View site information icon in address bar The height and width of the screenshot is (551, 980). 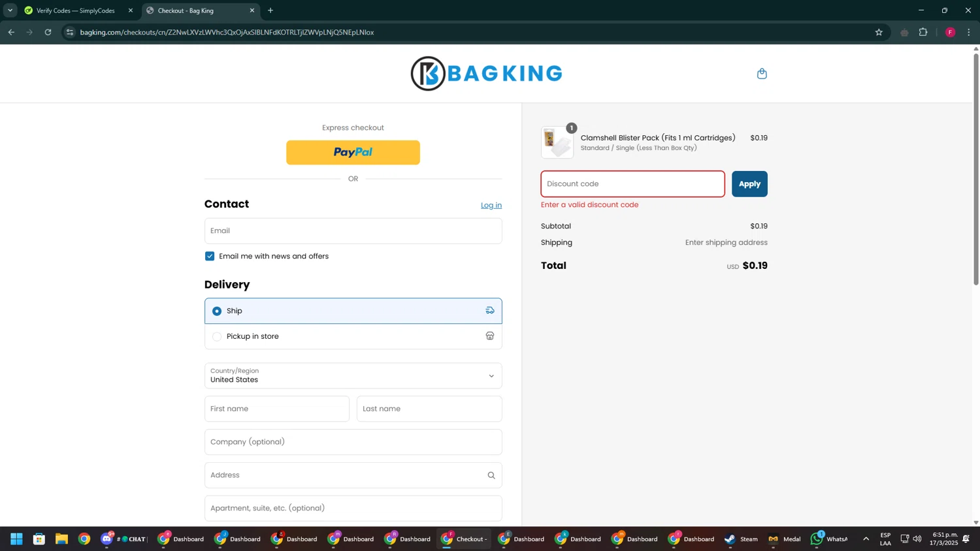(70, 32)
